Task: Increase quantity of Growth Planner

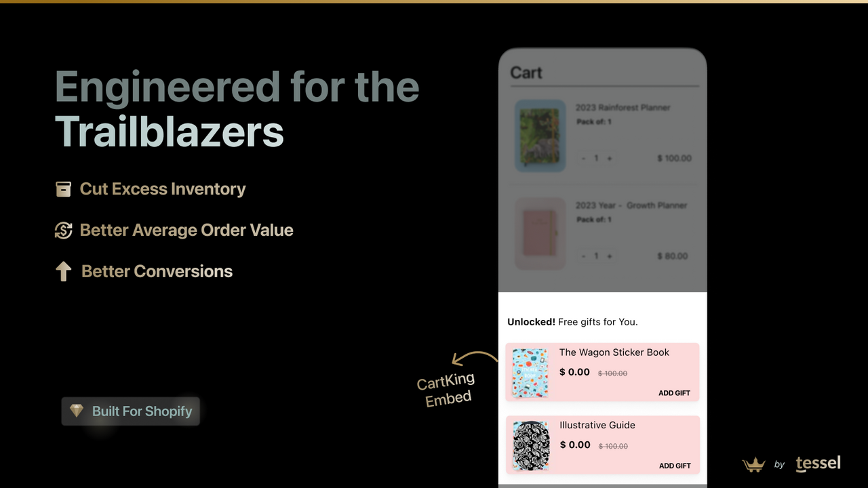Action: (x=609, y=256)
